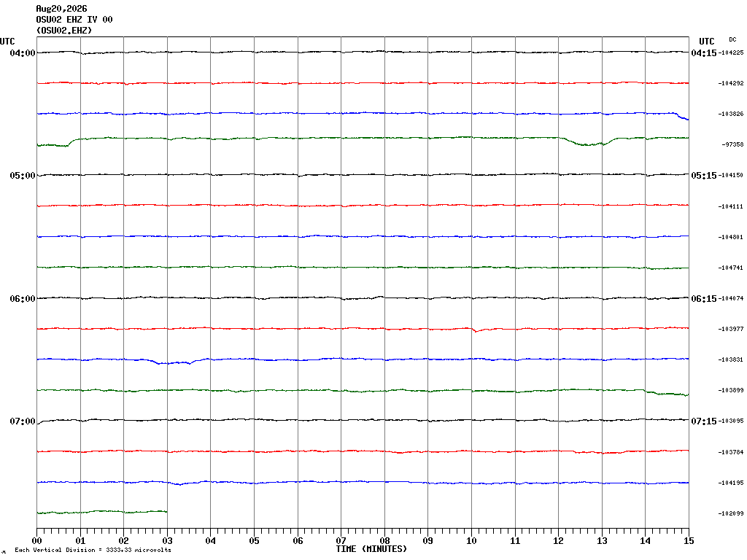This screenshot has height=560, width=747.
Task: Select the 06:15 row end time
Action: (704, 298)
